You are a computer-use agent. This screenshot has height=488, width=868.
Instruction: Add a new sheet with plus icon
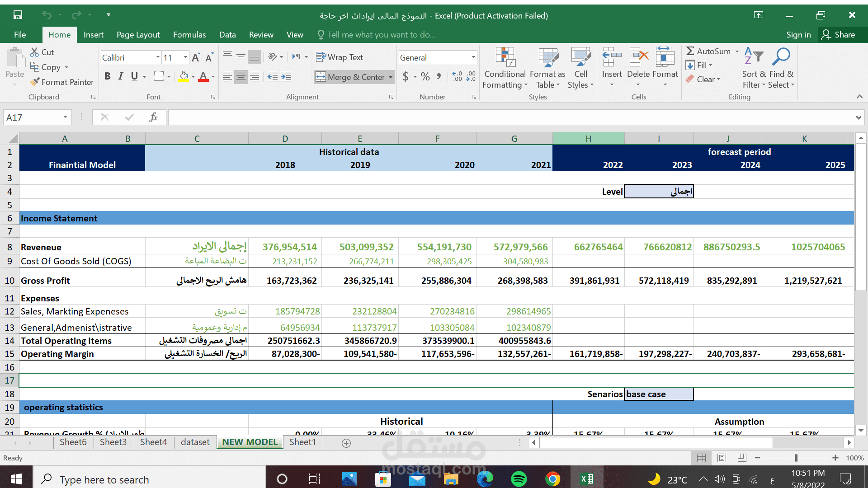[346, 443]
